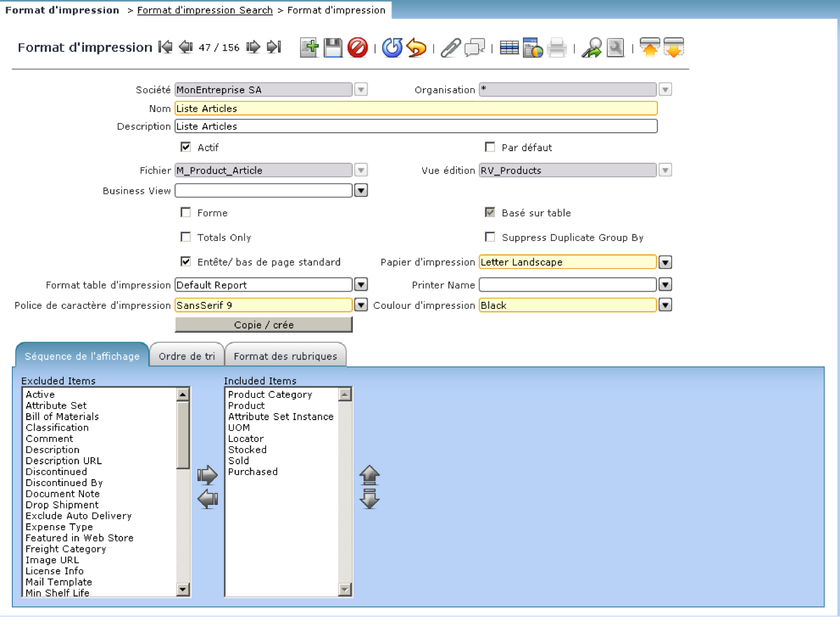Delete the current record
The image size is (840, 617).
357,48
